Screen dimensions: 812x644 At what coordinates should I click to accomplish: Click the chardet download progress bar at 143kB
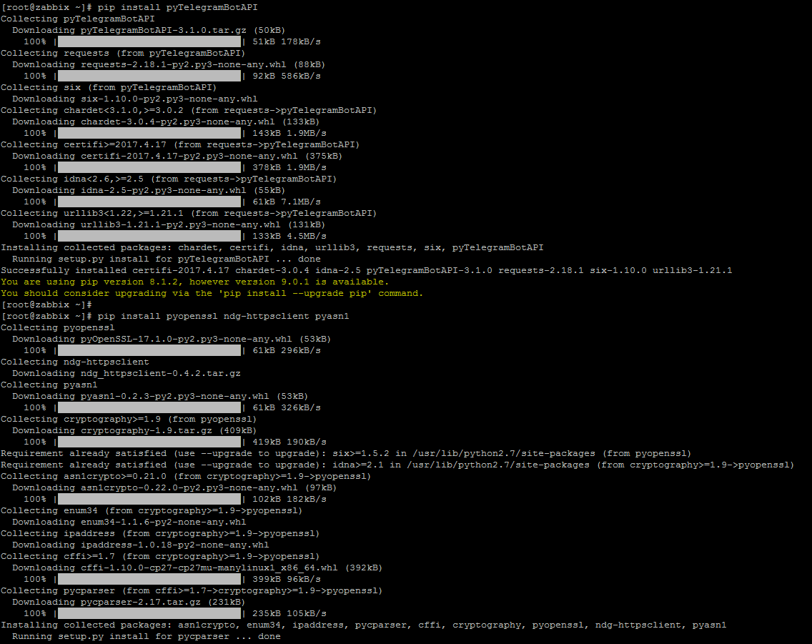(149, 133)
